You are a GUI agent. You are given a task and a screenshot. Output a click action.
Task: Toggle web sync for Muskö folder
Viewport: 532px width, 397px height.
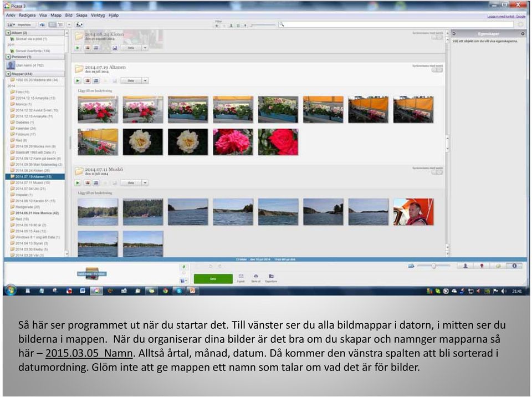click(437, 172)
